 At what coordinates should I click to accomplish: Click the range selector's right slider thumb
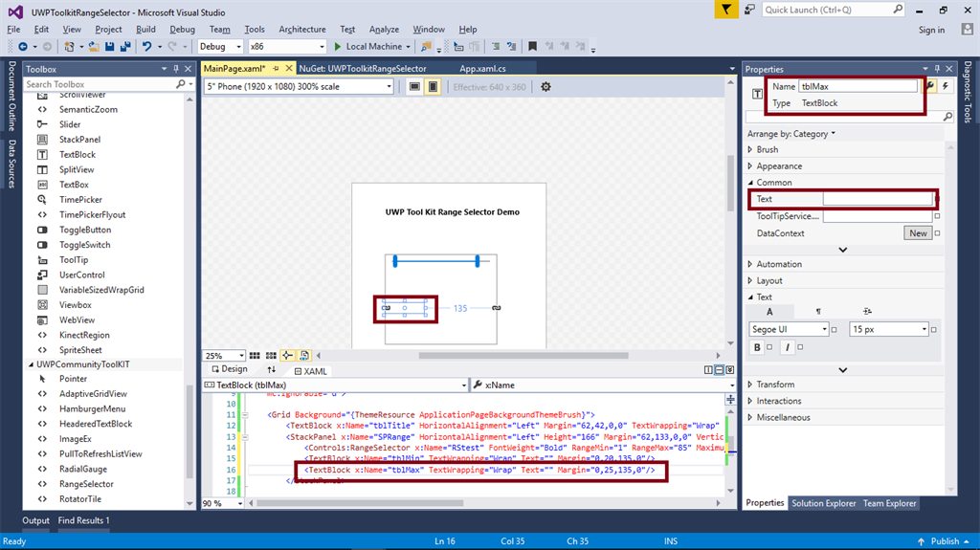[x=477, y=260]
